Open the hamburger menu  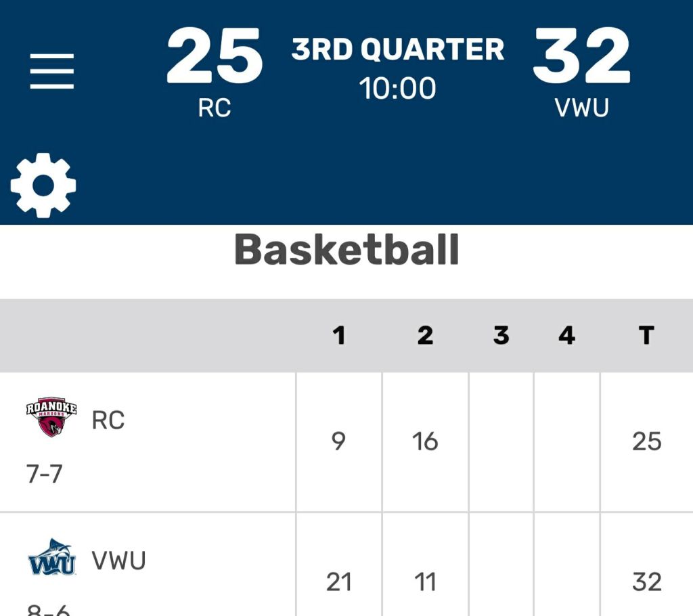(x=52, y=71)
